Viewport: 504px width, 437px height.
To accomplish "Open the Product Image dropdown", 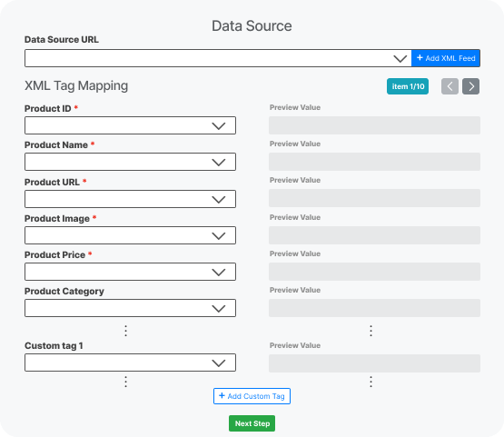I will [130, 235].
